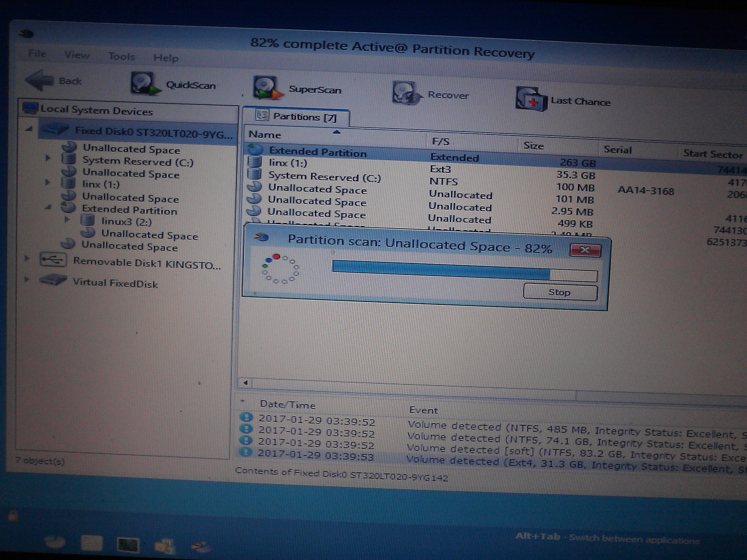Collapse the Fixed Disk0 ST320LT020 node

(x=29, y=128)
